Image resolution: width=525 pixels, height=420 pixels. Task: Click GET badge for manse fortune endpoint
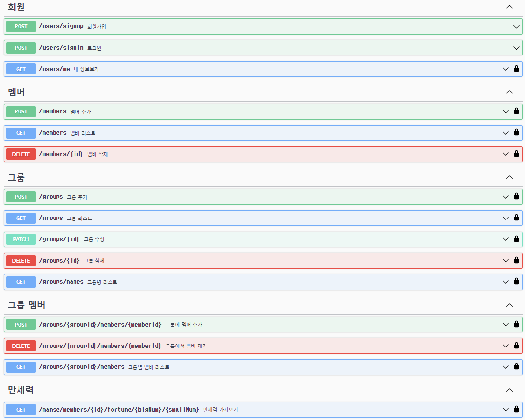click(21, 410)
